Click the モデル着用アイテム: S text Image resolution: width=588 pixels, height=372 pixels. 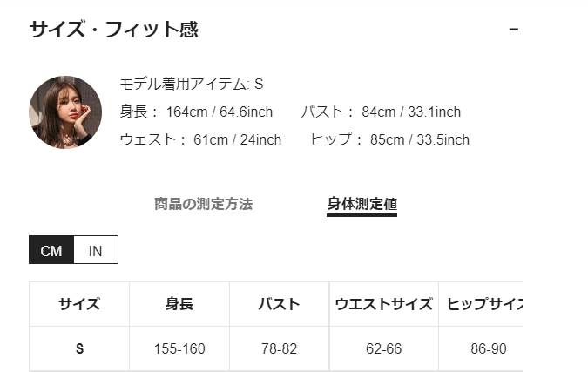[192, 85]
